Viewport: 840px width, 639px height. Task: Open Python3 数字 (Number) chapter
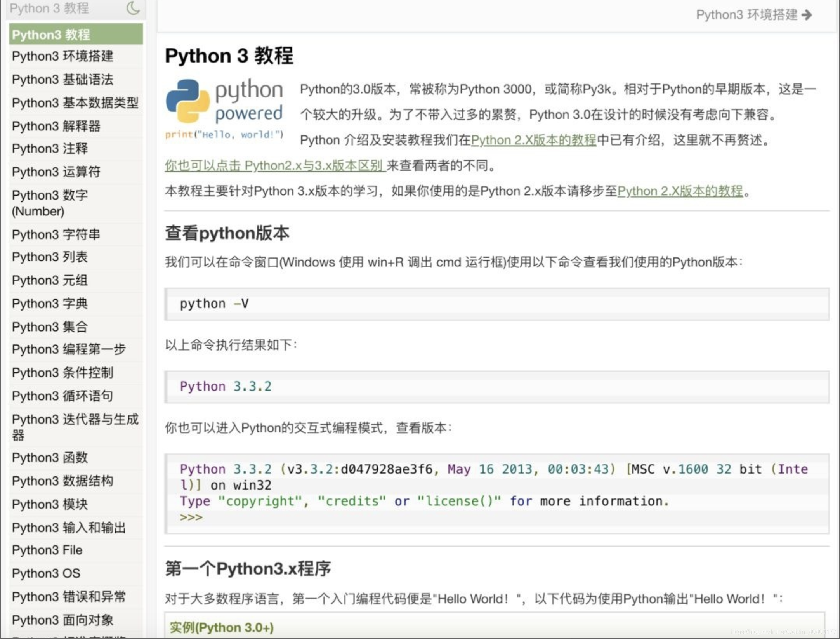coord(50,203)
